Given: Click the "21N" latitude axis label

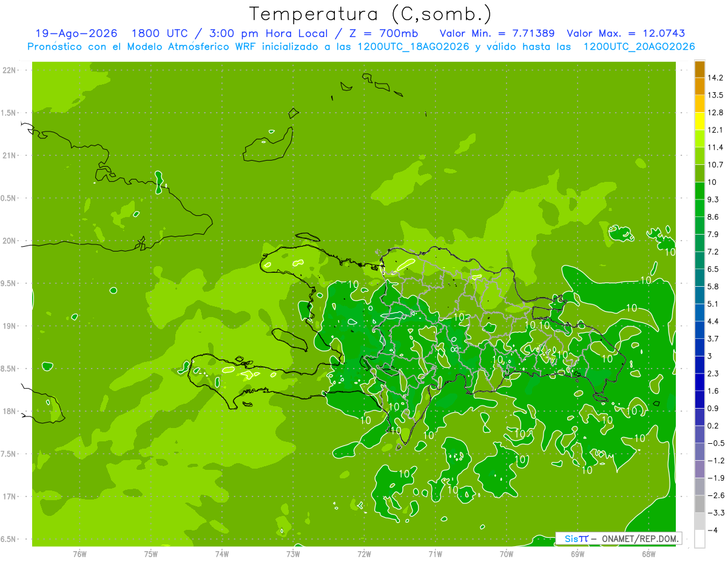Looking at the screenshot, I should (x=9, y=156).
